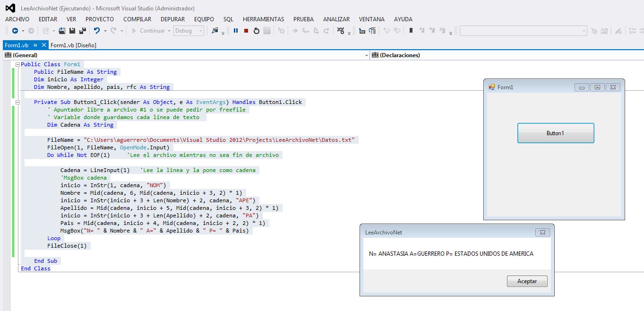Click the 'Do While Not EOF(1)' line

78,155
